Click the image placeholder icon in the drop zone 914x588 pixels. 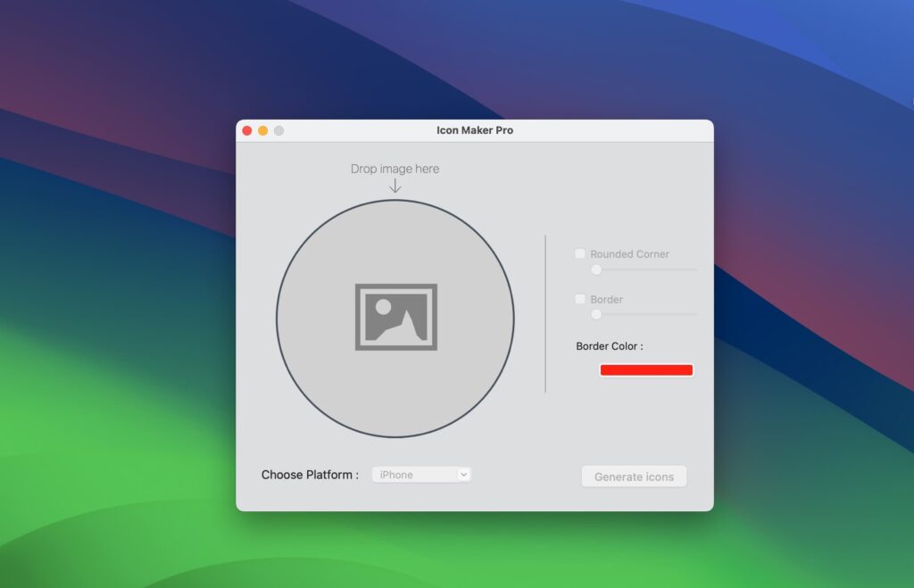pos(395,317)
